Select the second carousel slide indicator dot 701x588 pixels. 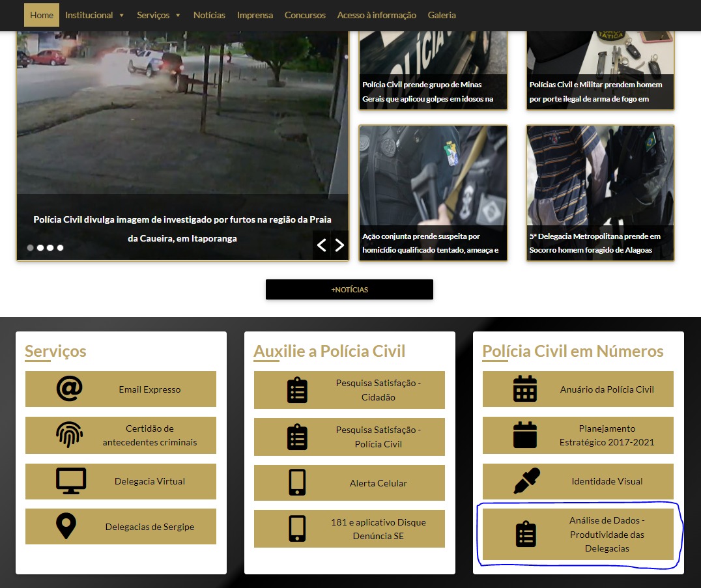point(40,247)
